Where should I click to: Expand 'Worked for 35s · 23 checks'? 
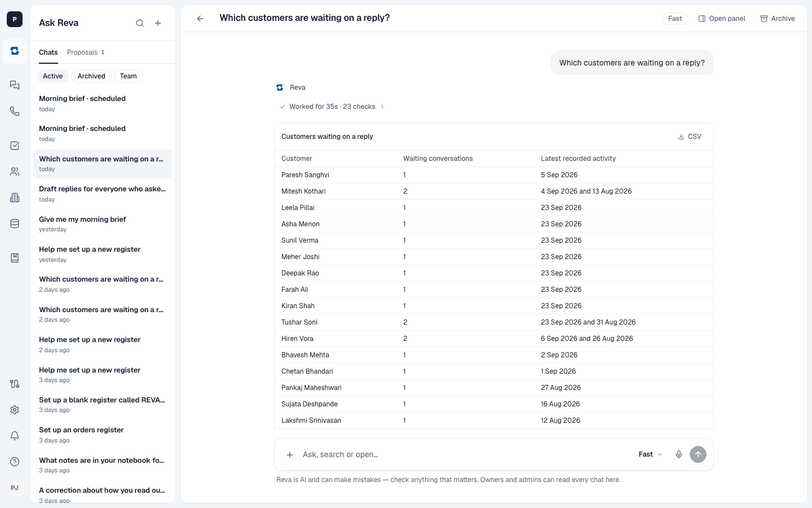coord(332,107)
